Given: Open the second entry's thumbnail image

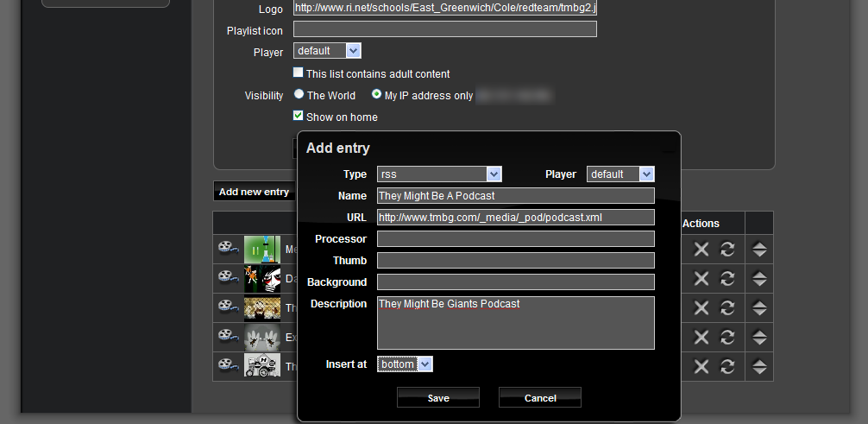Looking at the screenshot, I should point(262,279).
